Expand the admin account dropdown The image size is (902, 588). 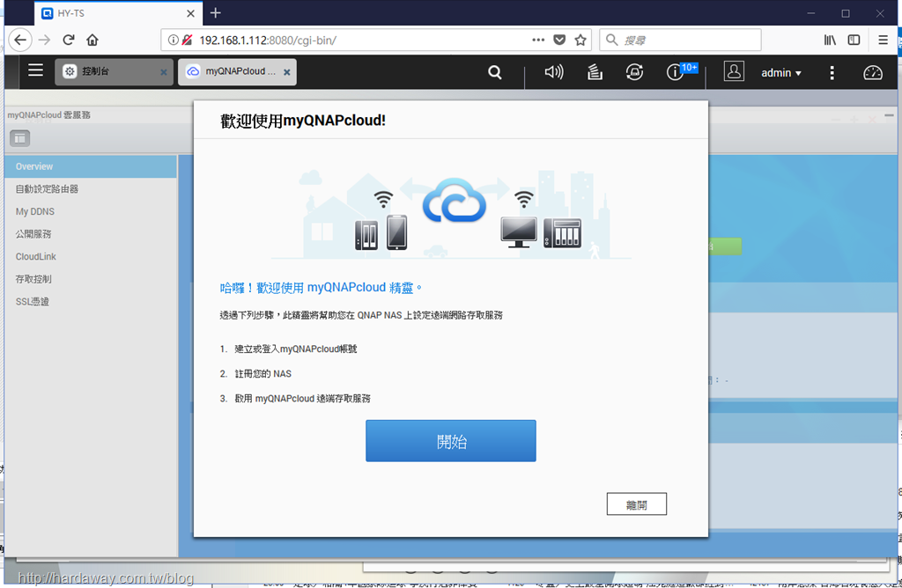click(x=780, y=73)
